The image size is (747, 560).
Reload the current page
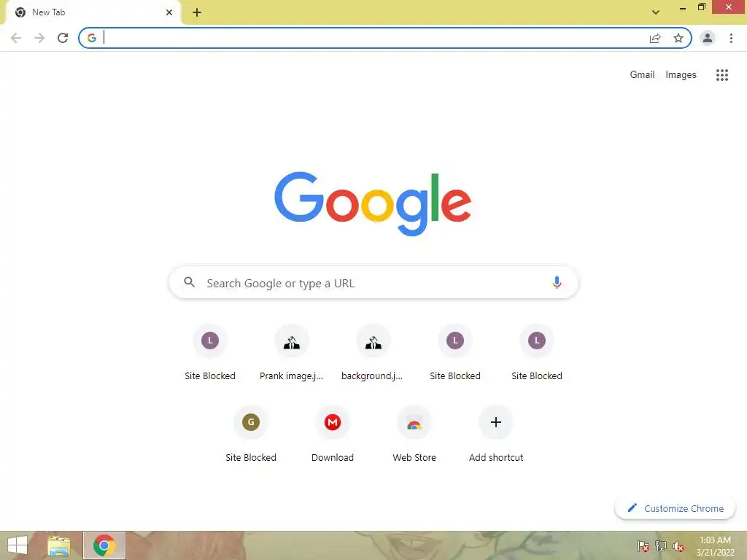63,38
